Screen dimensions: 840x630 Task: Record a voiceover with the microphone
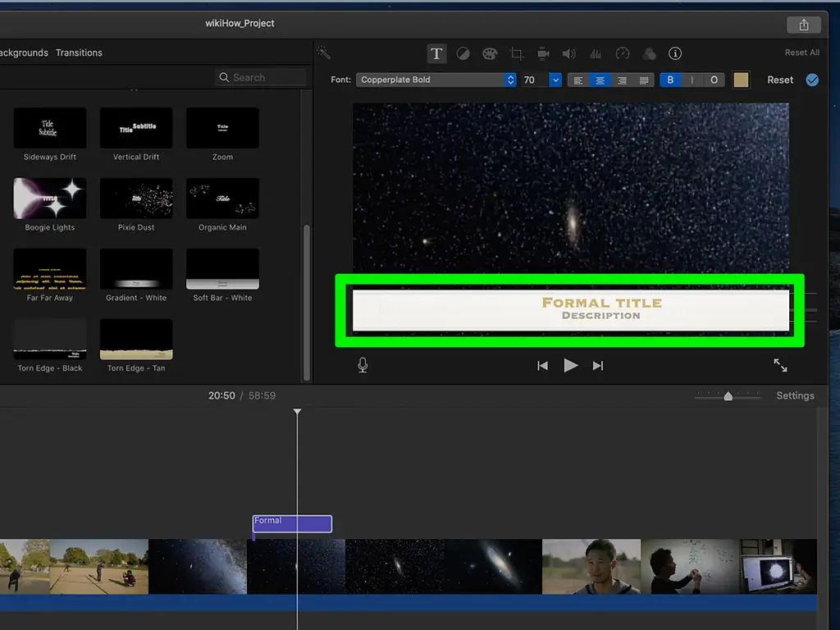(363, 365)
